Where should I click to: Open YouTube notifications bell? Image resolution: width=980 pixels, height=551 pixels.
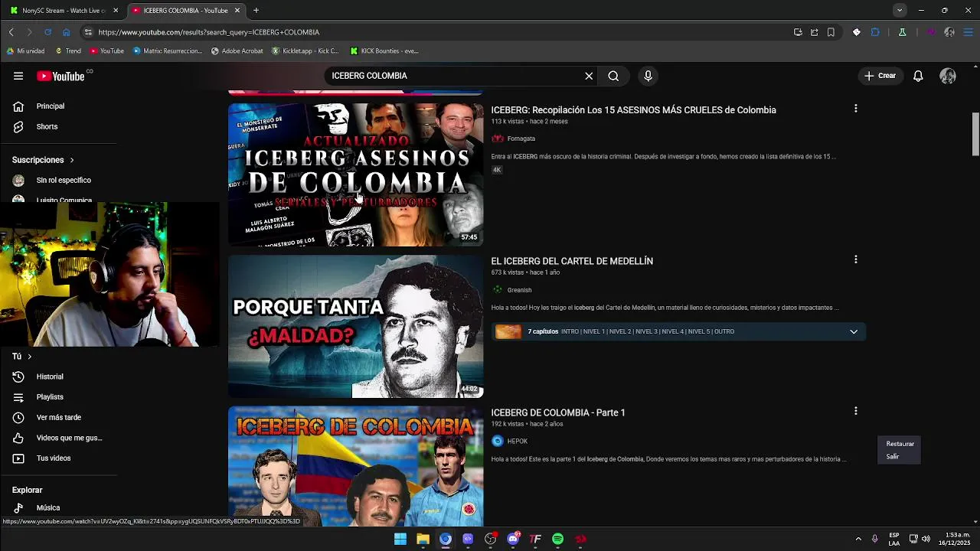918,76
